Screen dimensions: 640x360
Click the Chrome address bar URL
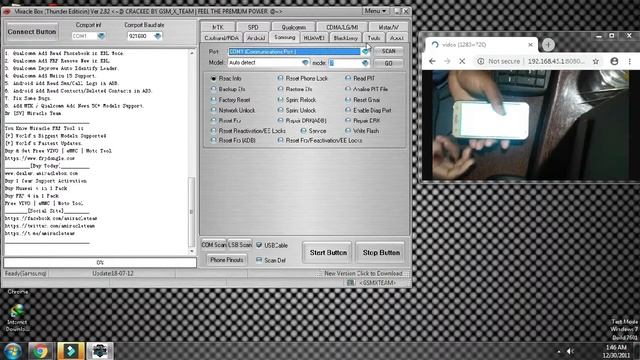point(556,61)
